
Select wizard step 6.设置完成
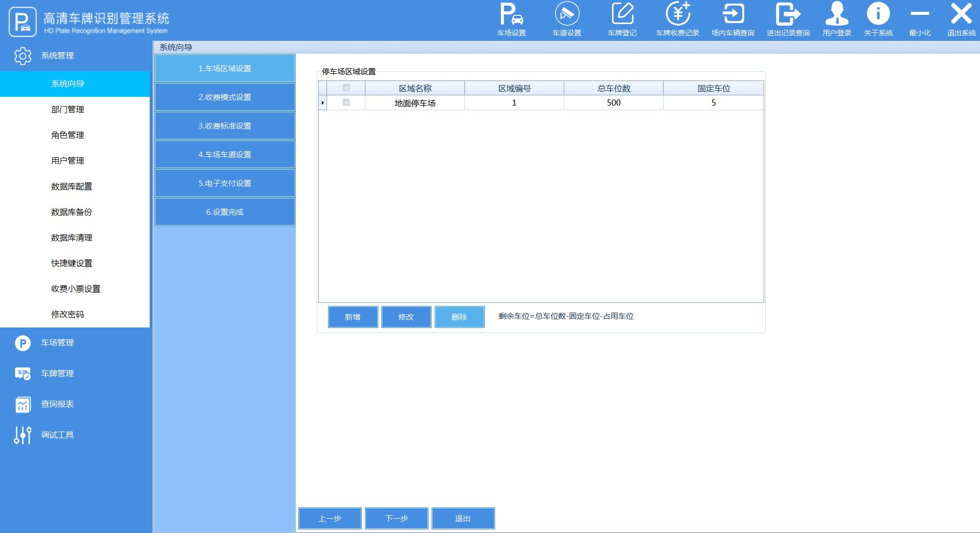[225, 212]
